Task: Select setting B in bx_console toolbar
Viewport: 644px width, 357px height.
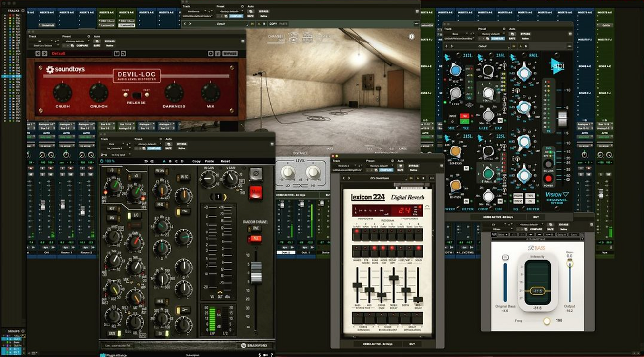Action: (x=170, y=161)
